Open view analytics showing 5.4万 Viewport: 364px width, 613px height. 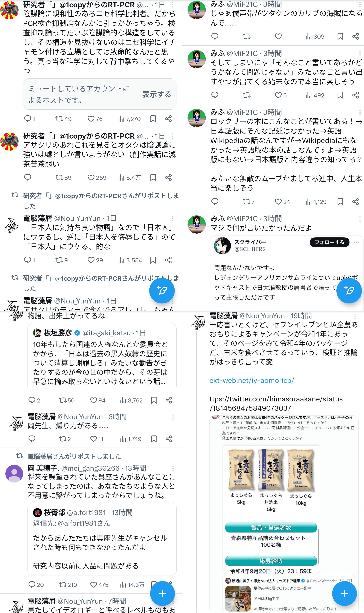pos(129,178)
